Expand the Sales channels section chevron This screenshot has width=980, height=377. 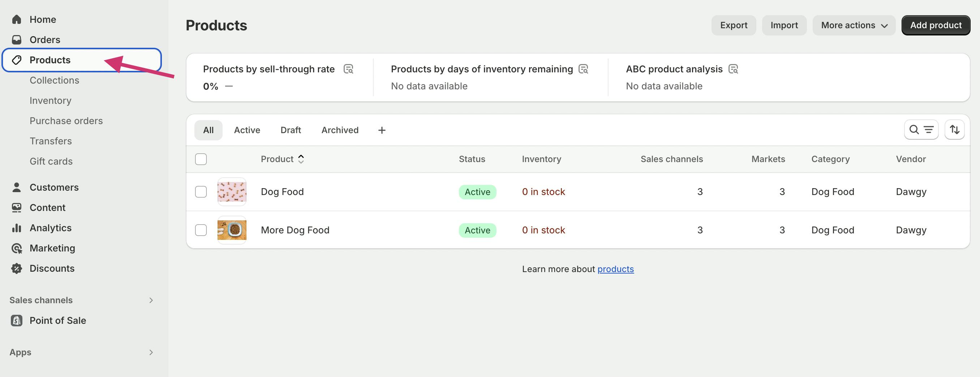151,300
